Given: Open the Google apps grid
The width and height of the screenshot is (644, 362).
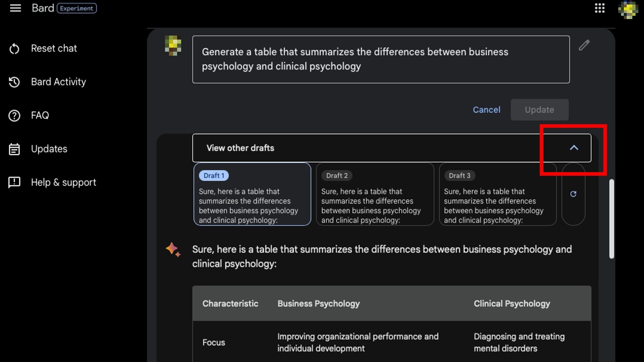Looking at the screenshot, I should pos(600,8).
